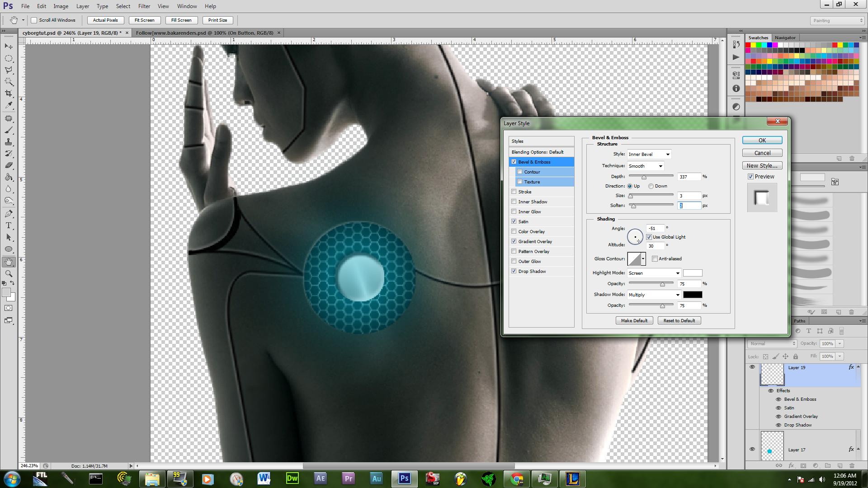Hide Layer 17 with its eye icon

pyautogui.click(x=752, y=449)
